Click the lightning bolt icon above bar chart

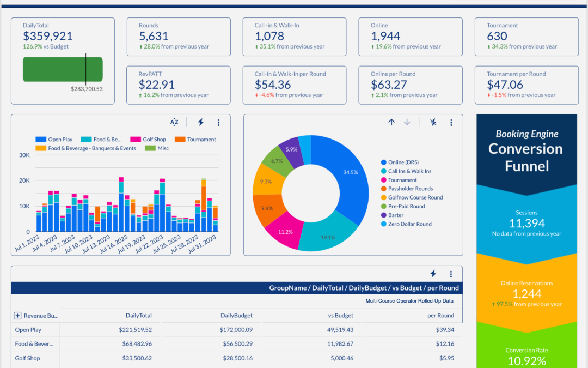pos(200,123)
